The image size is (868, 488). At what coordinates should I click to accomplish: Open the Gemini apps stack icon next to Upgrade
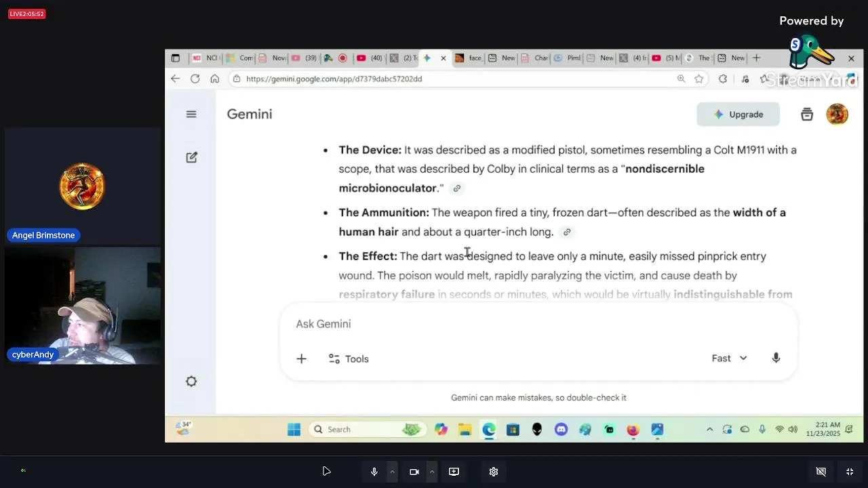(x=807, y=115)
